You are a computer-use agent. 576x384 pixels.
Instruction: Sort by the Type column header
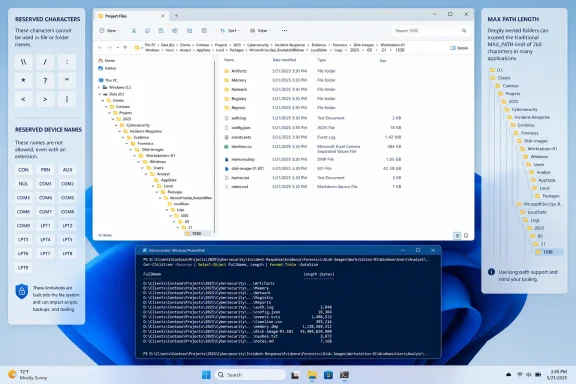(x=321, y=60)
